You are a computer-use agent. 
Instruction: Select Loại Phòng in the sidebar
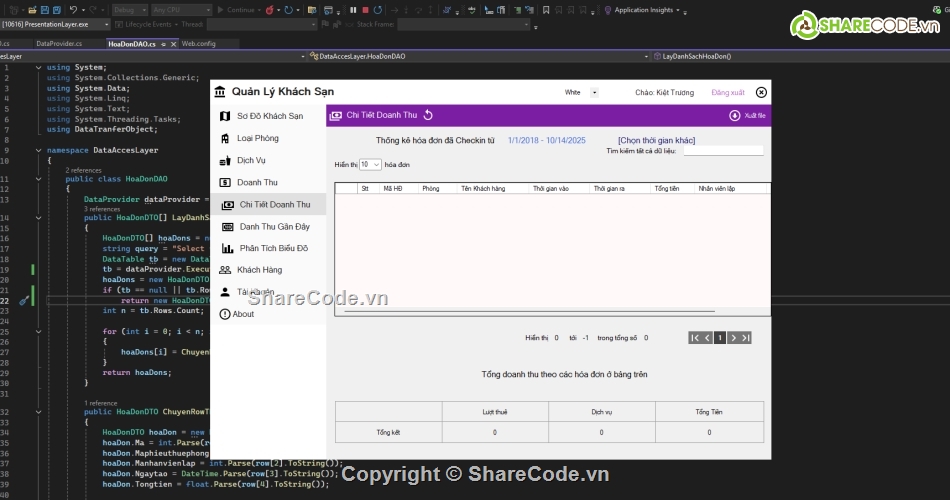(x=257, y=138)
